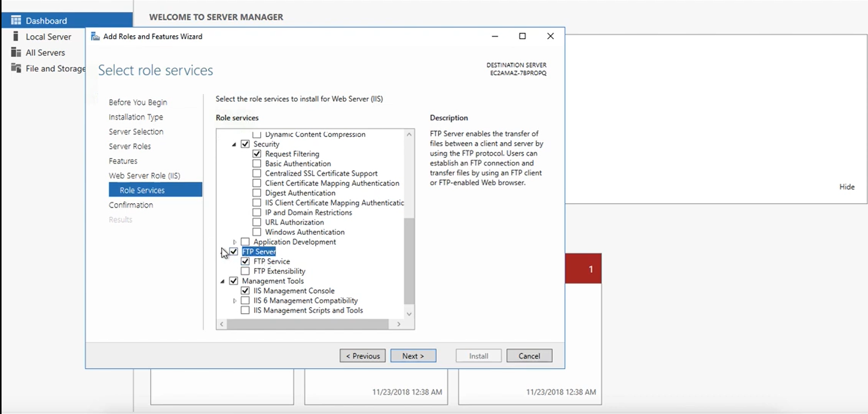
Task: Cancel the wizard
Action: [x=529, y=356]
